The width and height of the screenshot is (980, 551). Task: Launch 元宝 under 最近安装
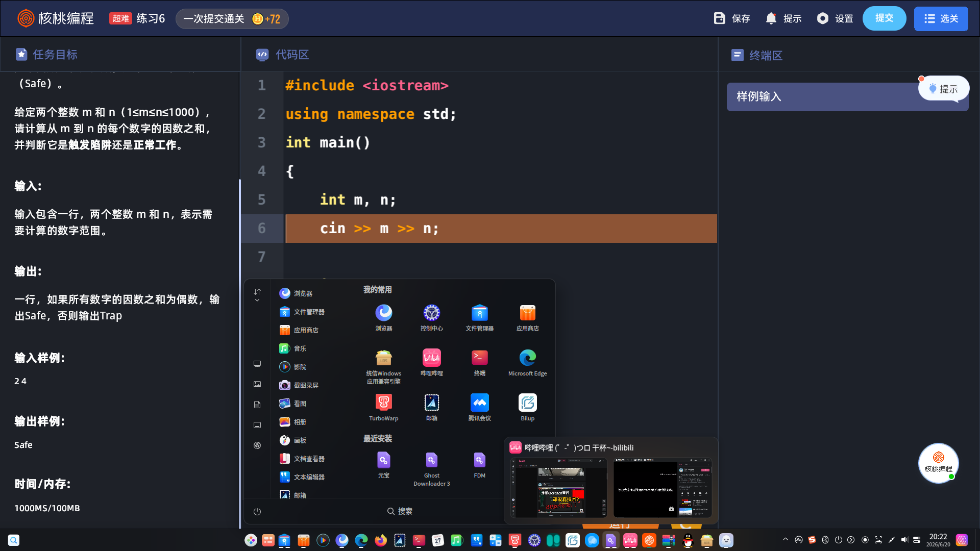383,465
